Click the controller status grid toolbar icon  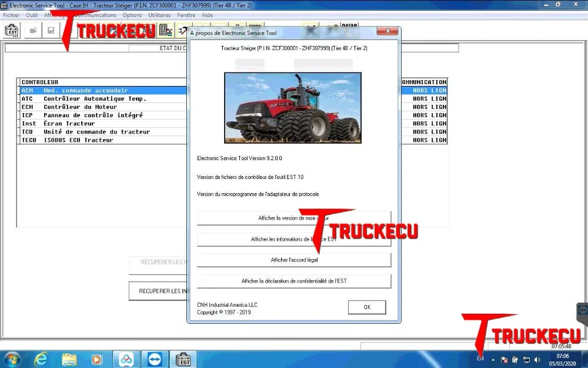(x=165, y=31)
